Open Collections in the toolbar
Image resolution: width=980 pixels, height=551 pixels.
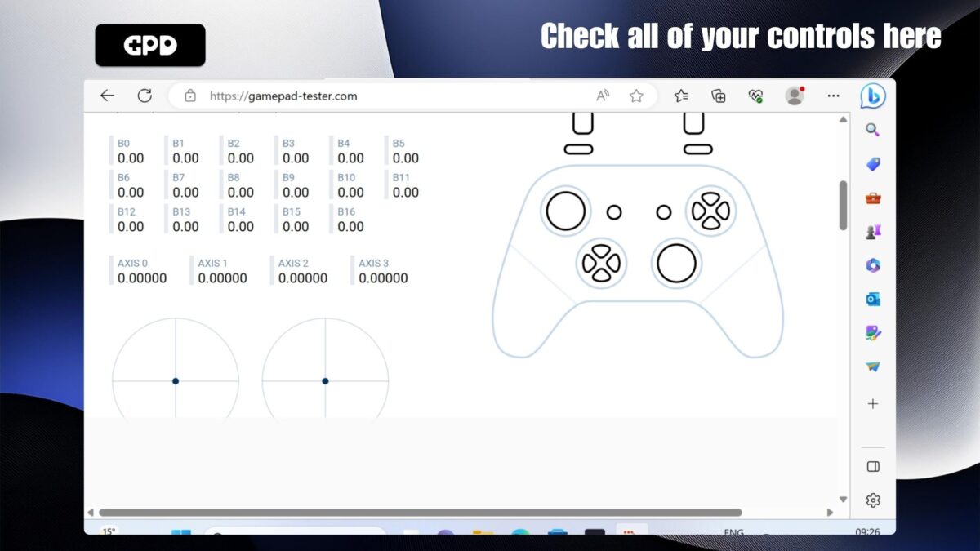tap(719, 96)
